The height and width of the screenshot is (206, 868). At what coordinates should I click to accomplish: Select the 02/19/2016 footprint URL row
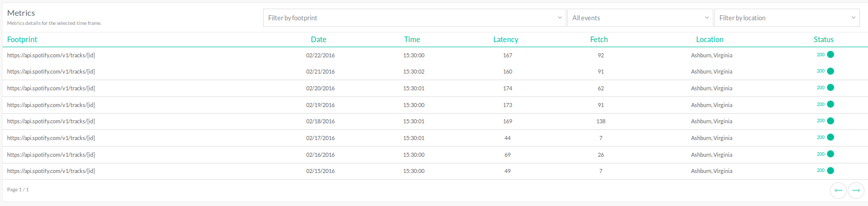51,105
